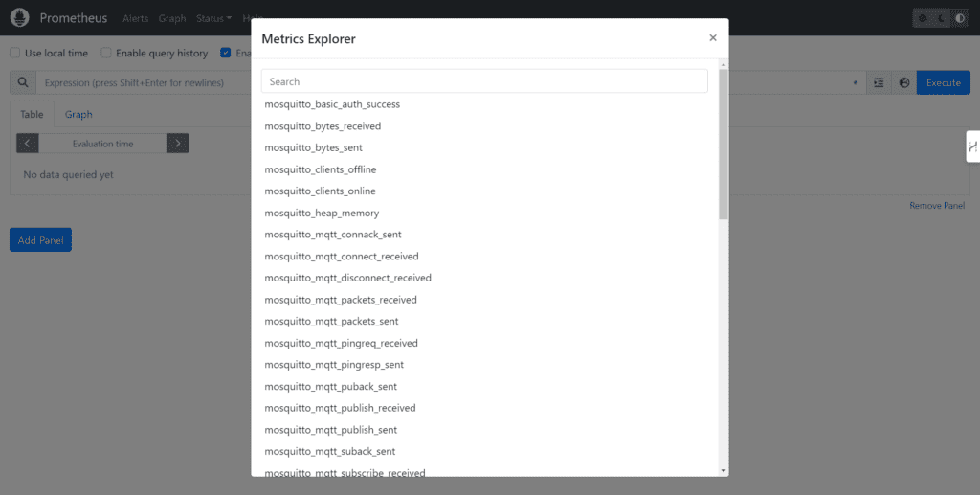Close the Metrics Explorer dialog
Image resolution: width=980 pixels, height=495 pixels.
(712, 38)
